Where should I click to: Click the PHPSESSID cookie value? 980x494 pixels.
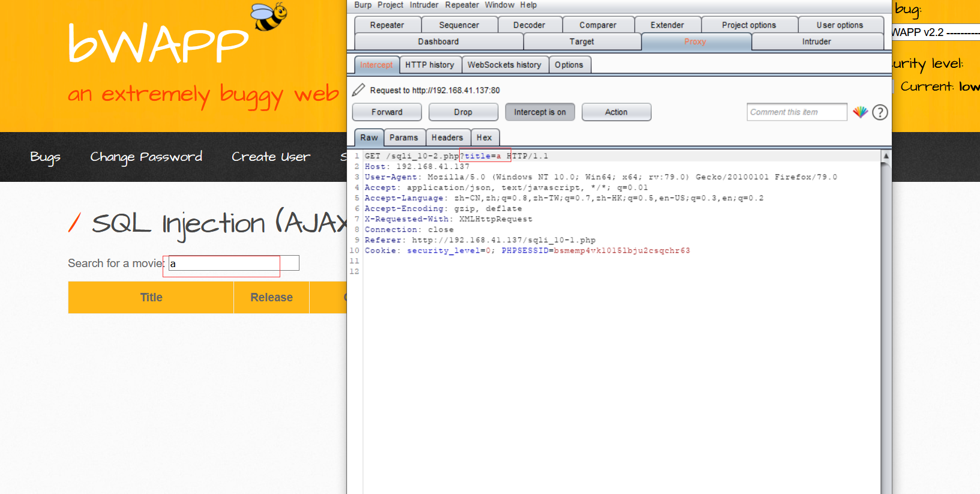click(x=622, y=251)
